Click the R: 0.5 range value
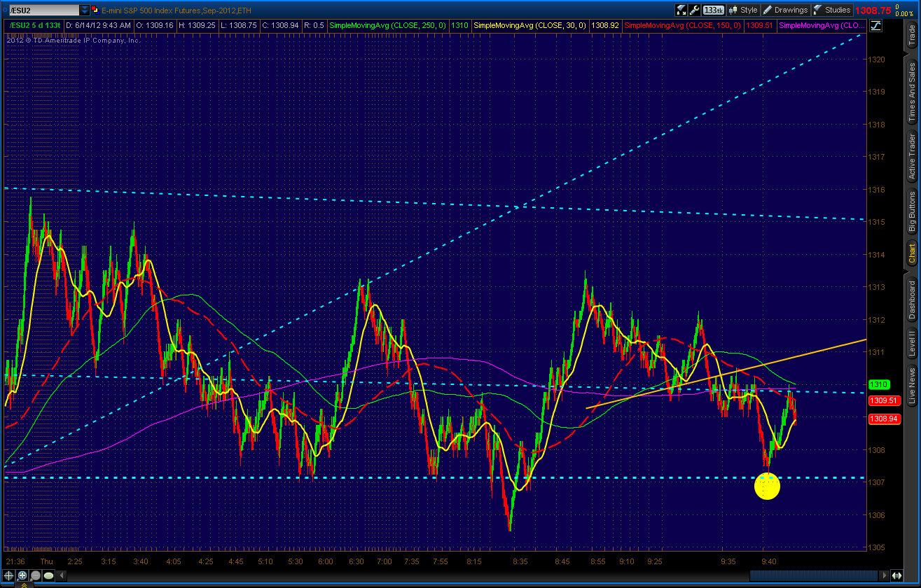921x588 pixels. click(x=313, y=25)
